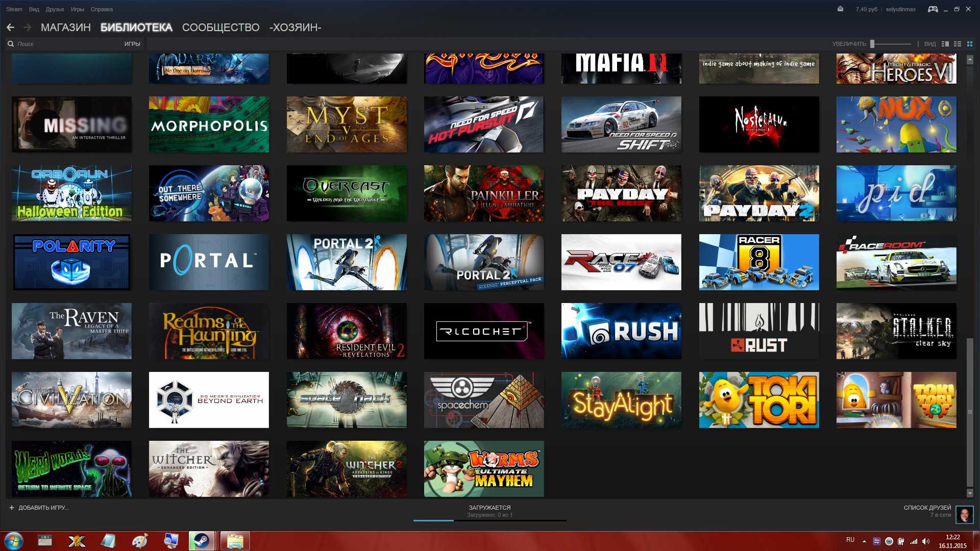Open the Steam menu
Viewport: 980px width, 551px height.
(14, 9)
